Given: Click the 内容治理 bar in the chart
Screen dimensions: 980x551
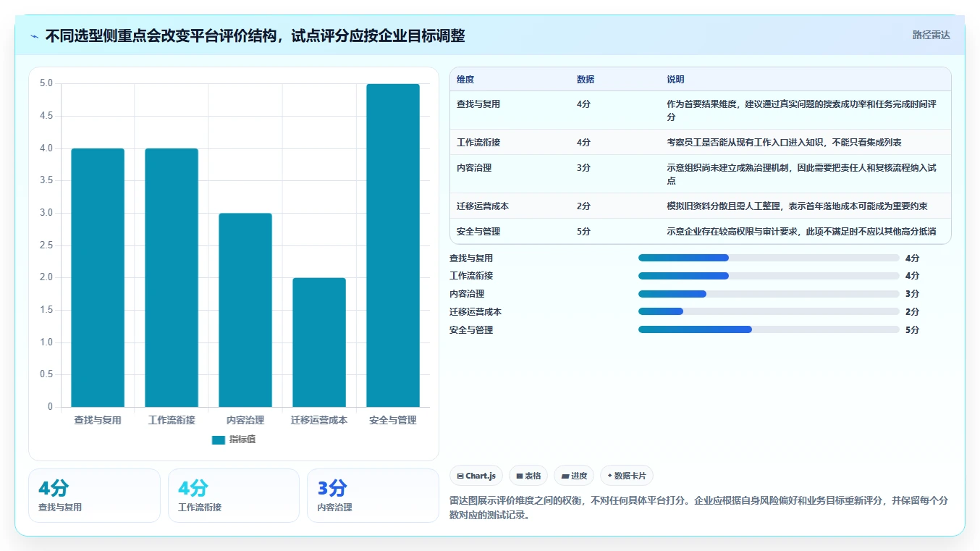Looking at the screenshot, I should pos(245,310).
